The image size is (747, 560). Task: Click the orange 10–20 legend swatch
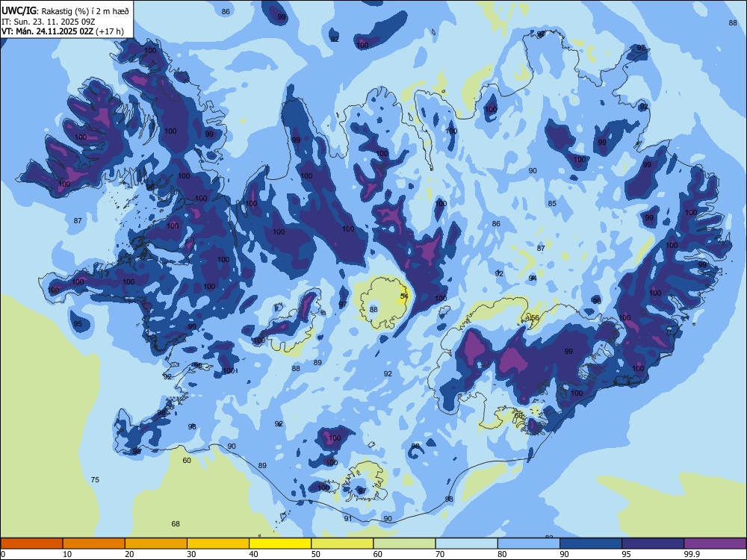click(94, 544)
